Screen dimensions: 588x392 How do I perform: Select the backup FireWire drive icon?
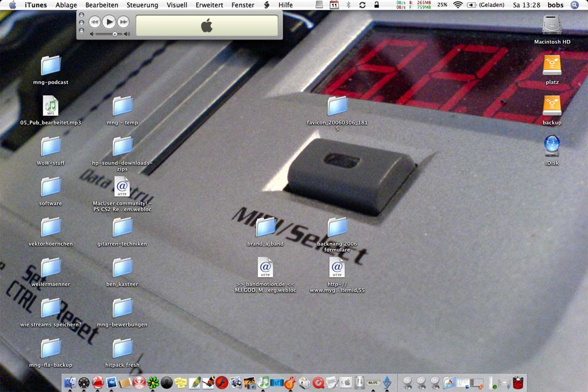(x=552, y=106)
